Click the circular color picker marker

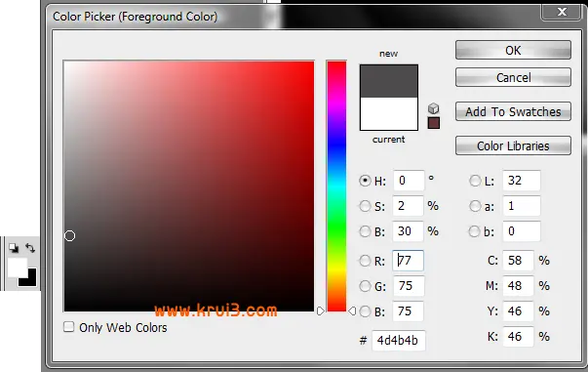click(69, 235)
